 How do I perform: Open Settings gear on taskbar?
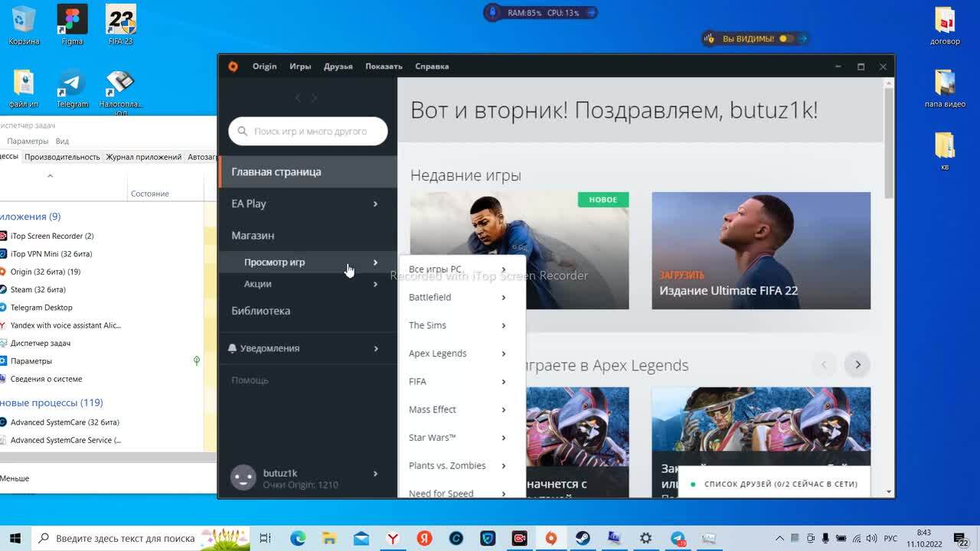coord(645,538)
